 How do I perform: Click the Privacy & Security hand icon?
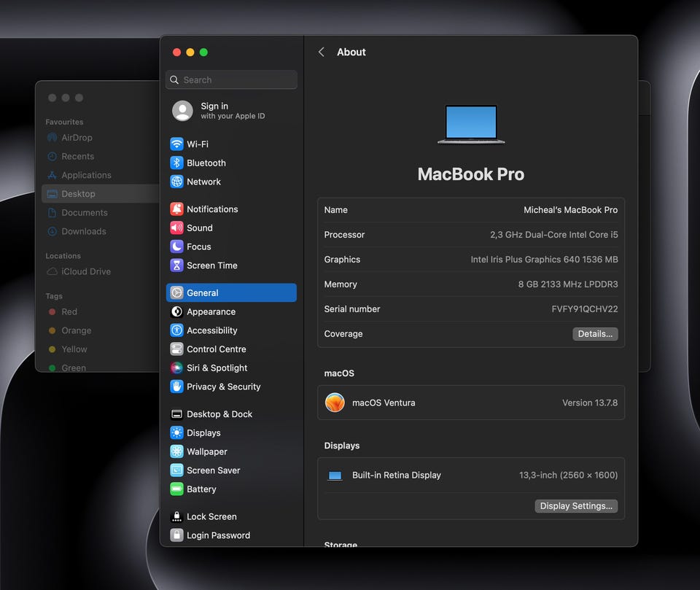point(176,387)
